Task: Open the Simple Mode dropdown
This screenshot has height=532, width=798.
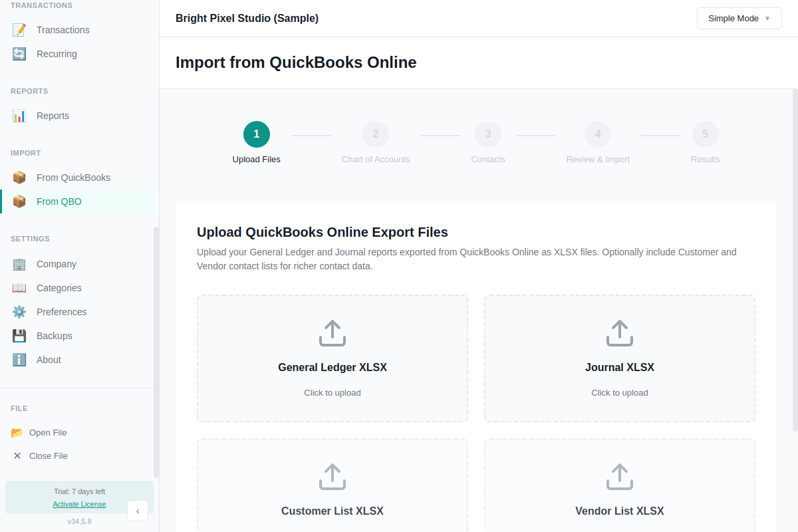Action: [x=739, y=18]
